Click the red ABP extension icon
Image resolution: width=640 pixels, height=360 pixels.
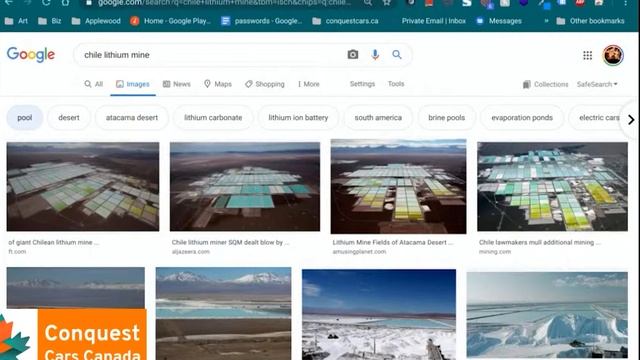(580, 3)
